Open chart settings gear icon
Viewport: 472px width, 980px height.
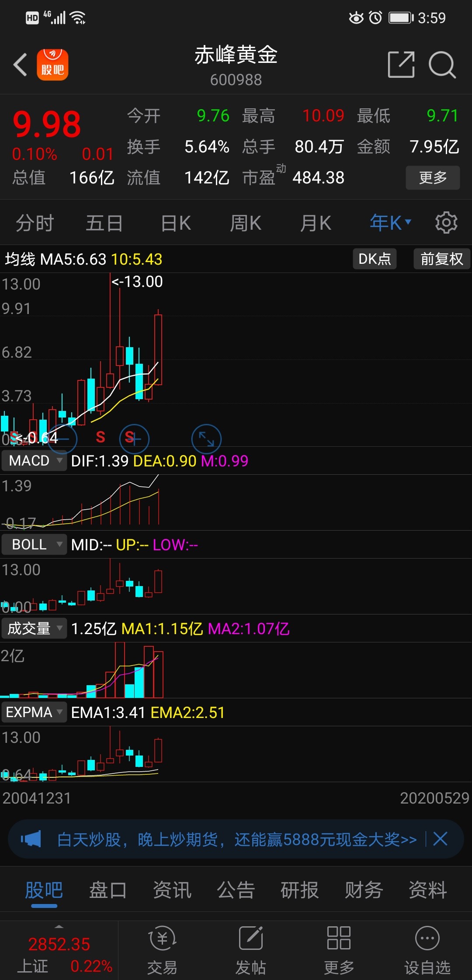(x=446, y=223)
